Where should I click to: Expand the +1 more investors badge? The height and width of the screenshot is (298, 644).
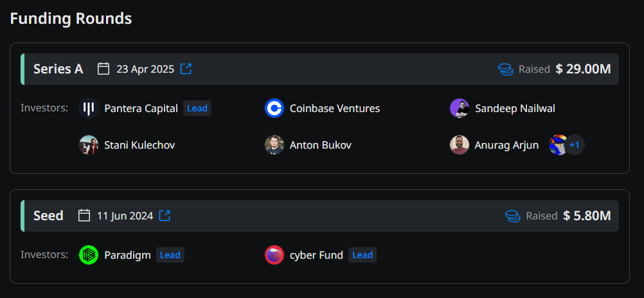tap(574, 145)
